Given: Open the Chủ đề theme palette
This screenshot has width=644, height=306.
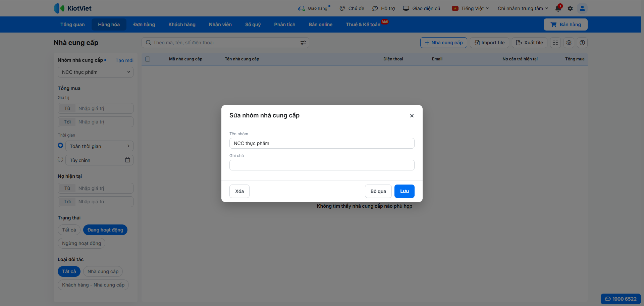Looking at the screenshot, I should coord(352,8).
